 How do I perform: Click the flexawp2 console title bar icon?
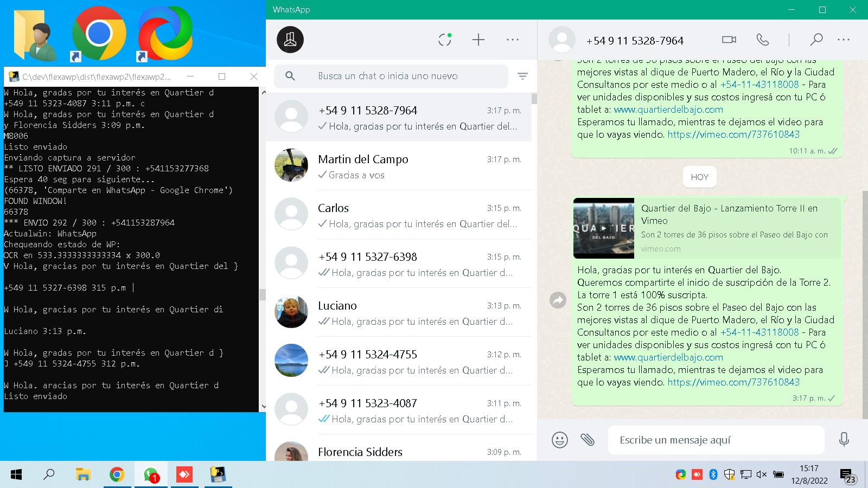click(x=14, y=76)
